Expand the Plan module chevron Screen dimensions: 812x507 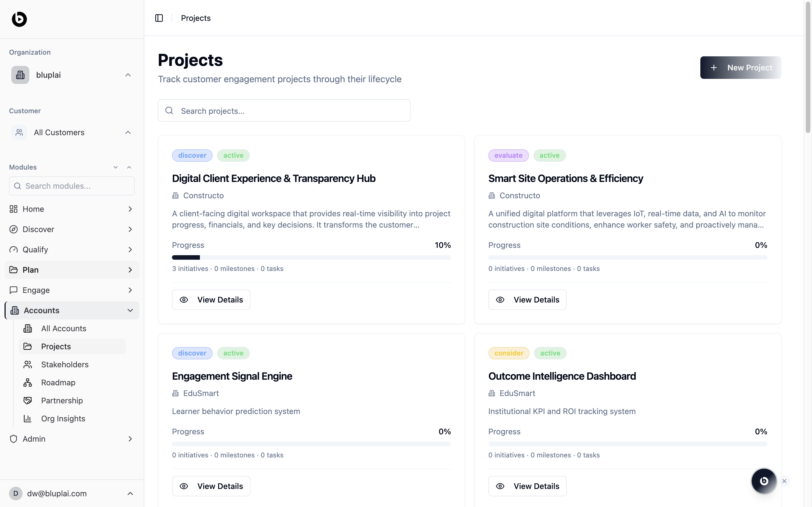click(130, 270)
